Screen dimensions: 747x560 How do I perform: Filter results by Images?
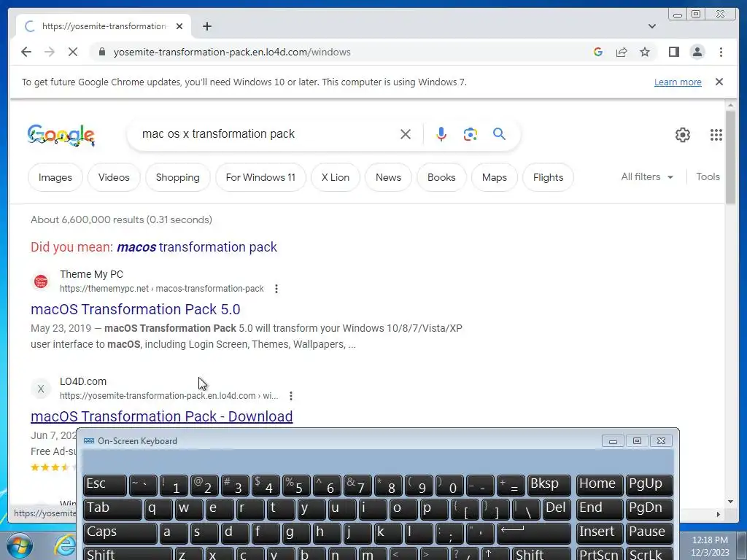coord(55,177)
